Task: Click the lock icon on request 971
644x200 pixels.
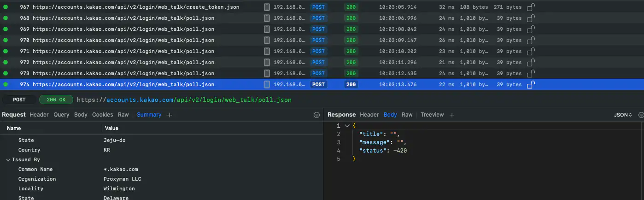Action: point(531,51)
